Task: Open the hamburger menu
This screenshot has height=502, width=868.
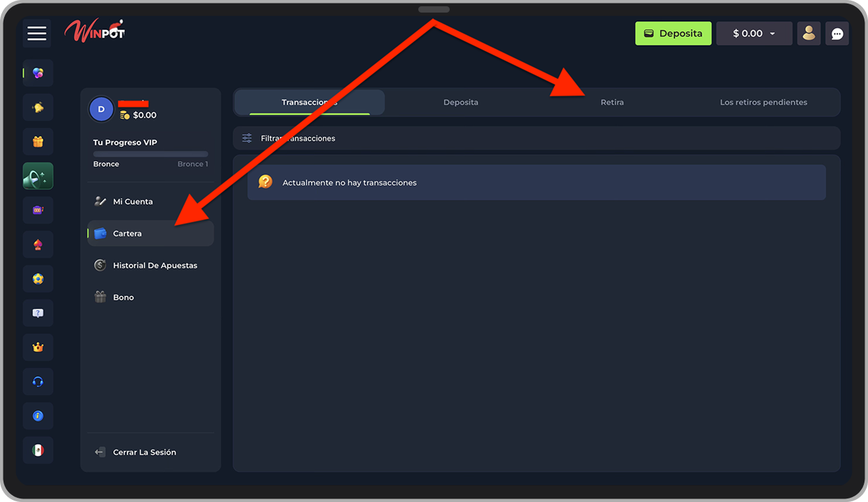Action: [37, 33]
